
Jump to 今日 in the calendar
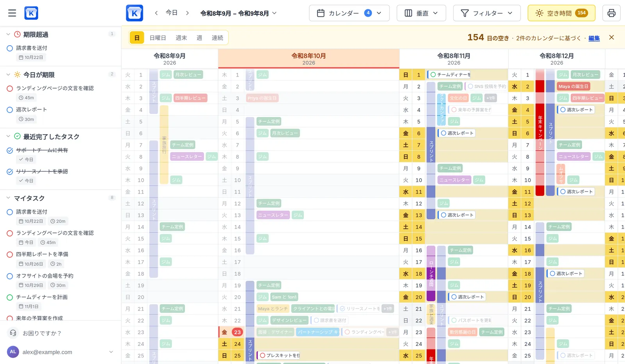click(171, 13)
